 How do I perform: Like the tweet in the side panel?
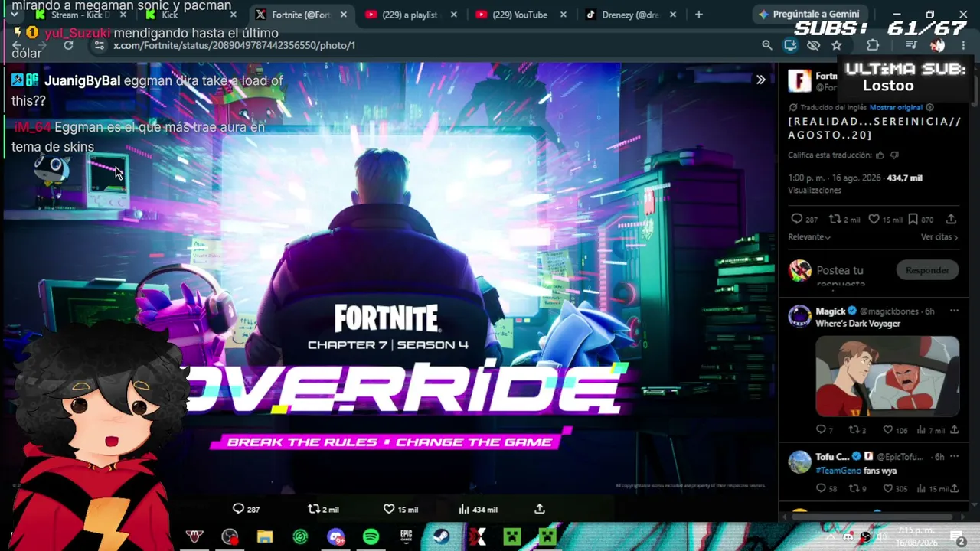pyautogui.click(x=874, y=220)
